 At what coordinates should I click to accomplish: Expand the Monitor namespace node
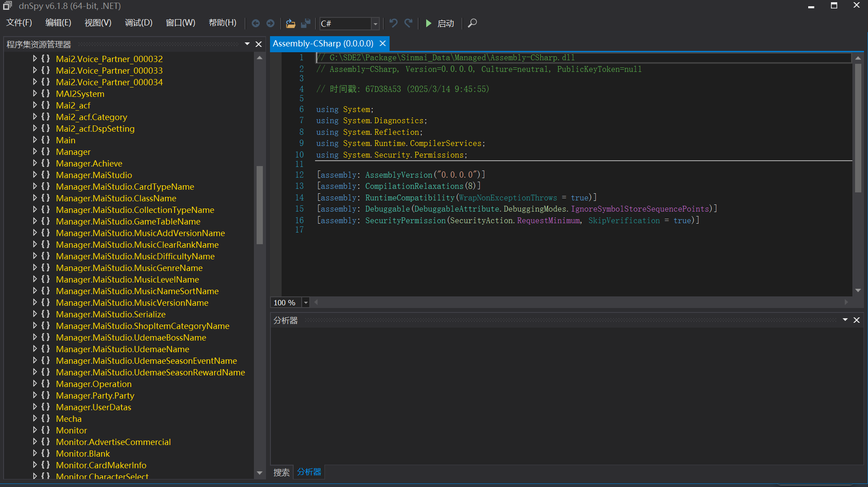tap(35, 430)
